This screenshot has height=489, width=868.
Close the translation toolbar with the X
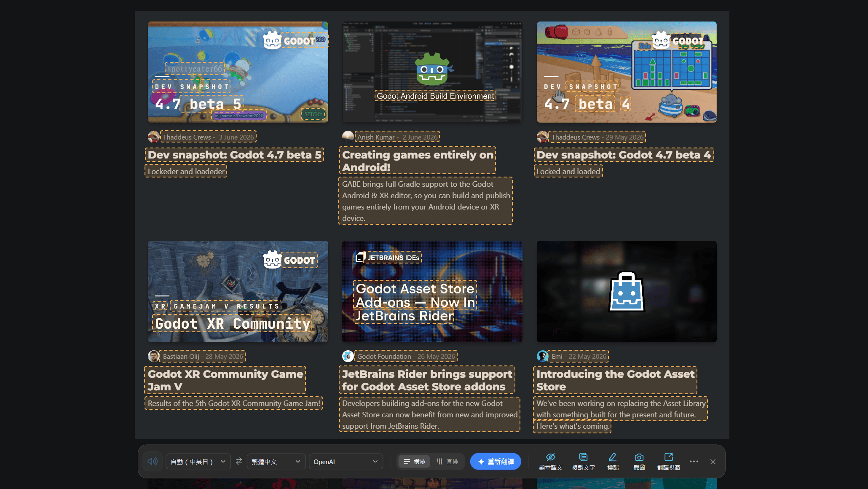point(713,462)
